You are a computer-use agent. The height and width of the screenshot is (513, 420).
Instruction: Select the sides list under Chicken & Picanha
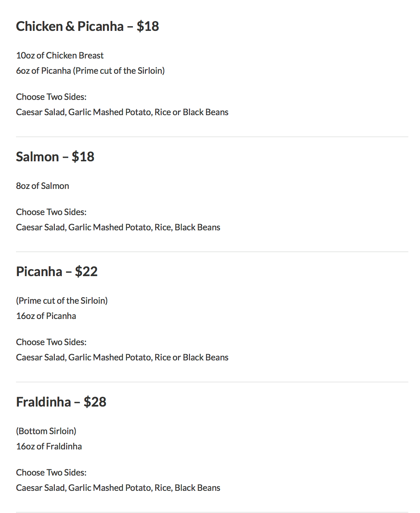(122, 112)
